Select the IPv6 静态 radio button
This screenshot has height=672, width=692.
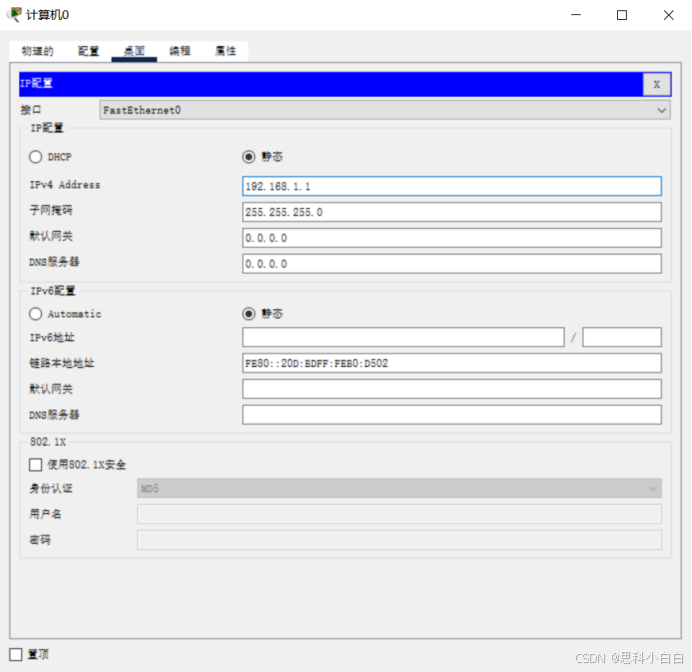point(248,314)
